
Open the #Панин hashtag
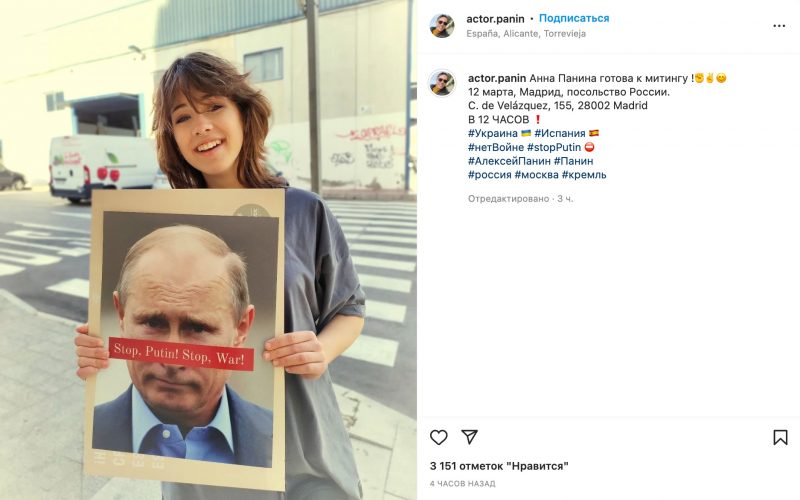tap(573, 161)
